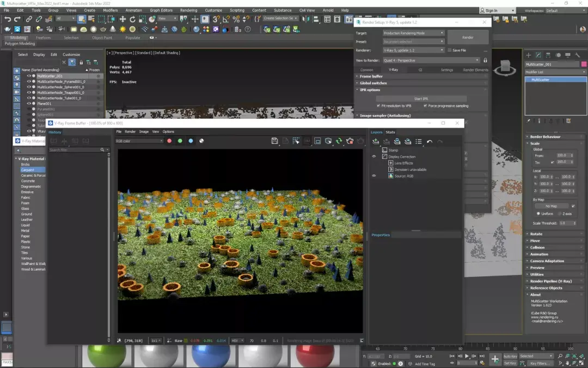Click the large Render button
Image resolution: width=588 pixels, height=368 pixels.
[468, 38]
